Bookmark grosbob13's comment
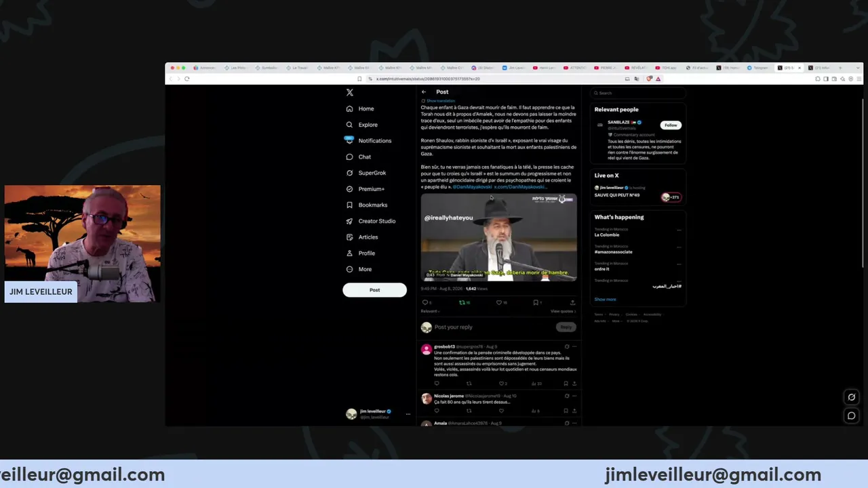 pyautogui.click(x=566, y=384)
